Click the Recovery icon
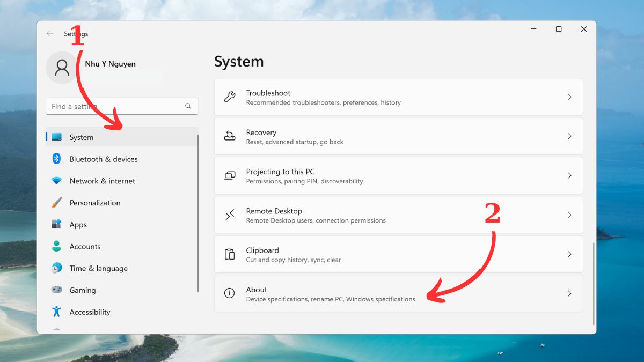The width and height of the screenshot is (644, 362). [230, 136]
